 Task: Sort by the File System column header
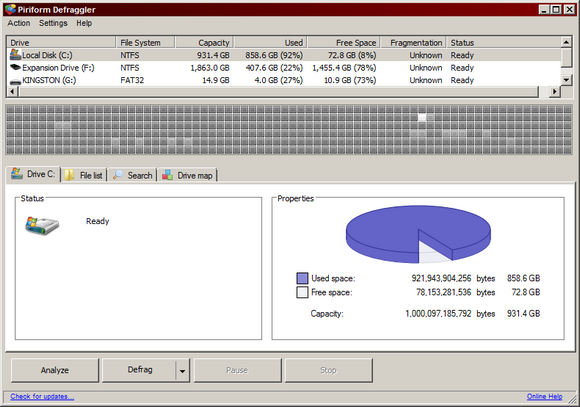145,43
